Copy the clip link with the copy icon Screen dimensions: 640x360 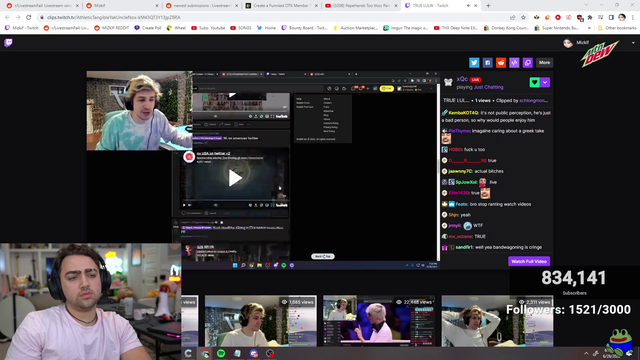(528, 62)
